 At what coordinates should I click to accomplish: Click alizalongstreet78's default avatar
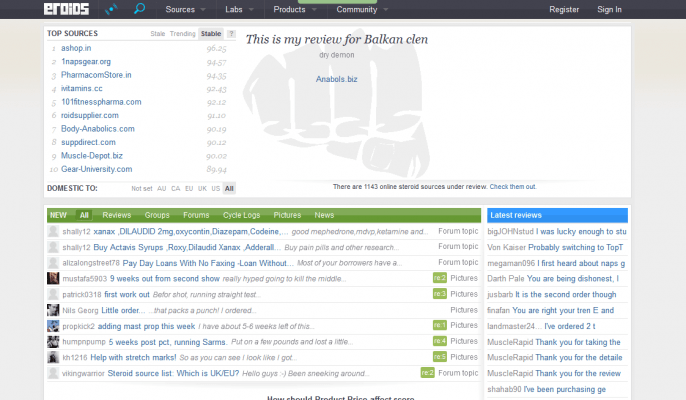click(53, 263)
